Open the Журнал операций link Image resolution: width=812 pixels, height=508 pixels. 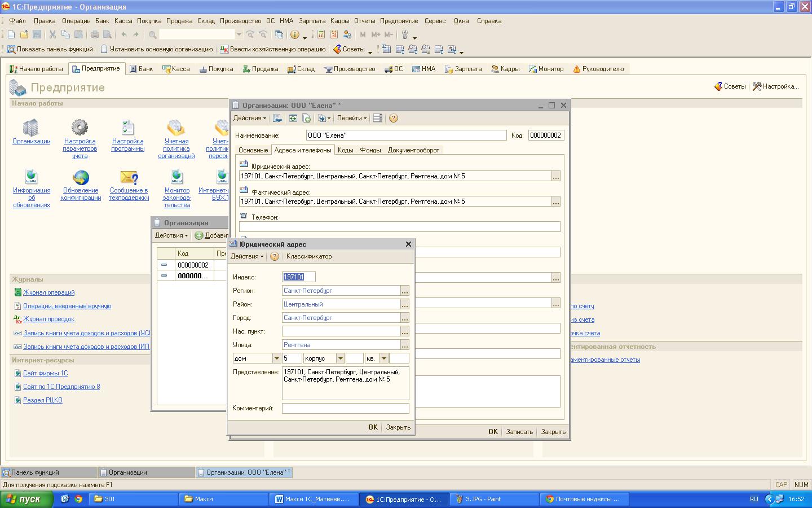click(x=48, y=292)
